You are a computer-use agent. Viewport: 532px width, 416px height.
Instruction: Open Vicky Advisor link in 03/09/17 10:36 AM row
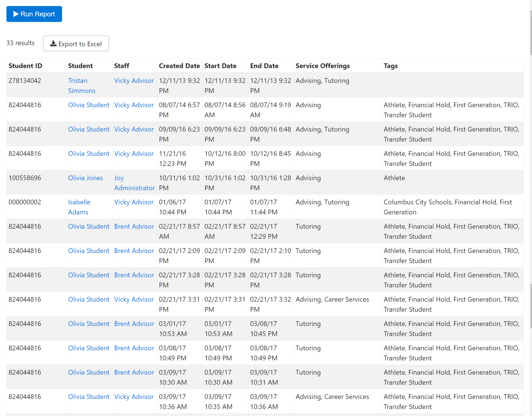point(134,397)
